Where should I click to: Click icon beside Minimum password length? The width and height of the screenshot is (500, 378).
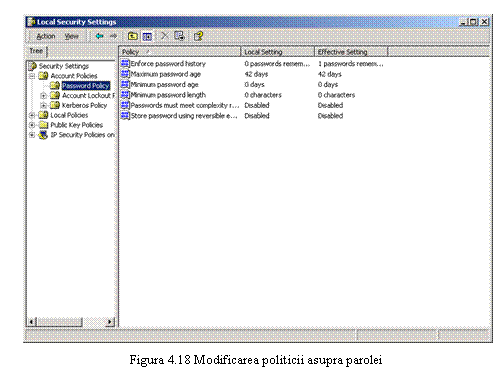point(125,95)
